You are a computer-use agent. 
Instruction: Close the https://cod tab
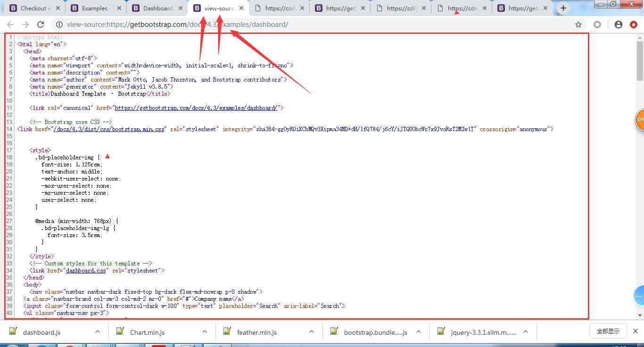click(x=302, y=8)
